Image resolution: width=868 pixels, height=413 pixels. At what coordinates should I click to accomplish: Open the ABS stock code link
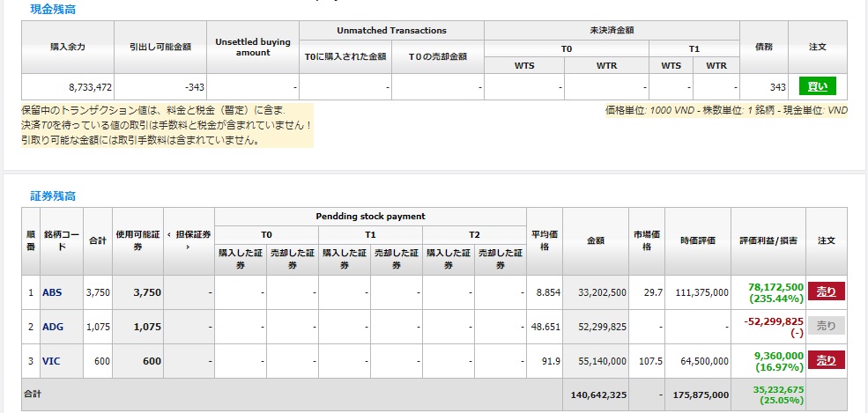pyautogui.click(x=53, y=292)
